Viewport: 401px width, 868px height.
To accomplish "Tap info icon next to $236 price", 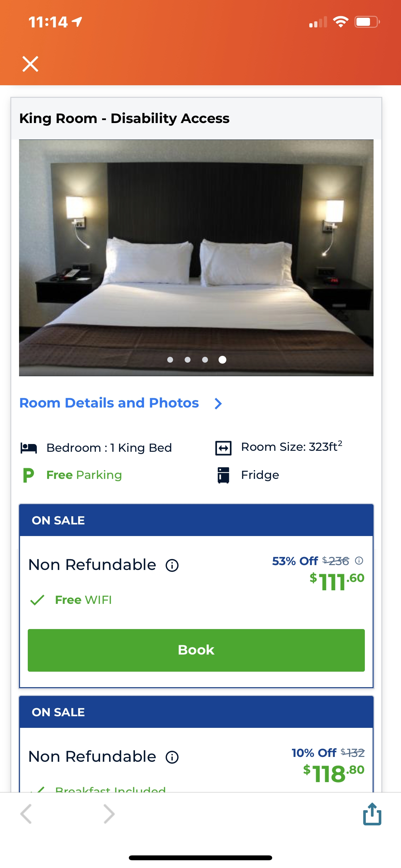I will [x=359, y=561].
